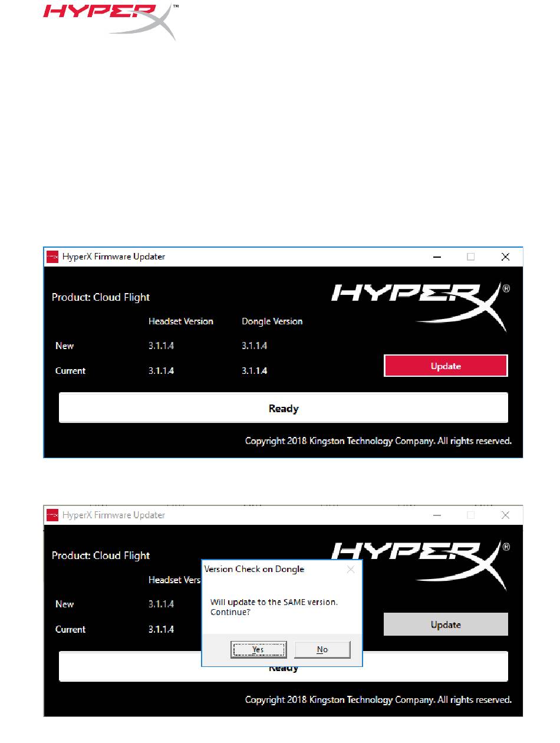Viewport: 560px width, 743px height.
Task: Click the 'Will update to the SAME version' message
Action: 274,601
